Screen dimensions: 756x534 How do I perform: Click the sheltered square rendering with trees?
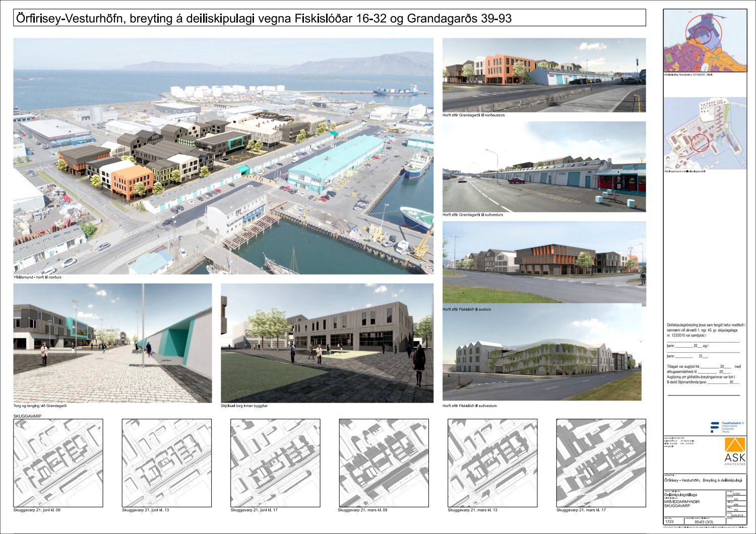click(327, 343)
